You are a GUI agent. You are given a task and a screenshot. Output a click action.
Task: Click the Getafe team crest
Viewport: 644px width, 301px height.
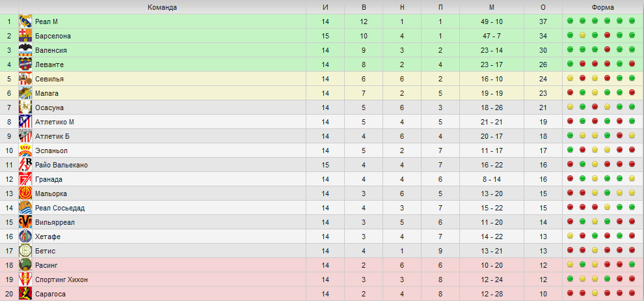tap(25, 236)
